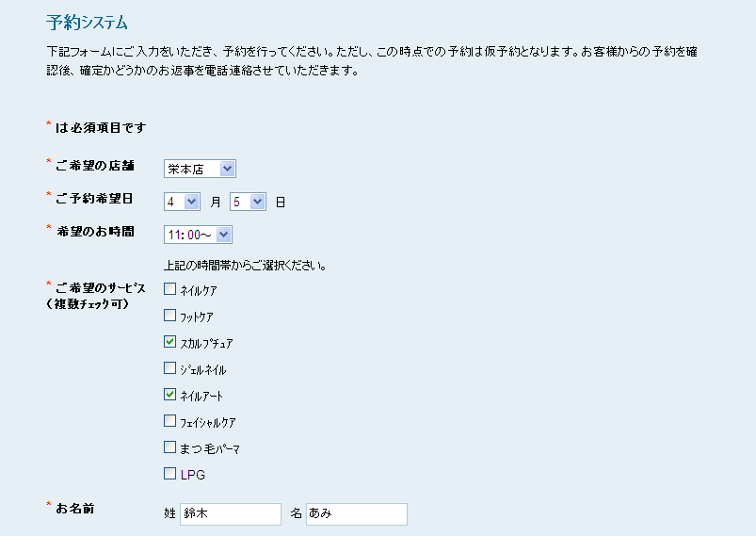
Task: Click the ネイルアート label text
Action: (x=201, y=396)
